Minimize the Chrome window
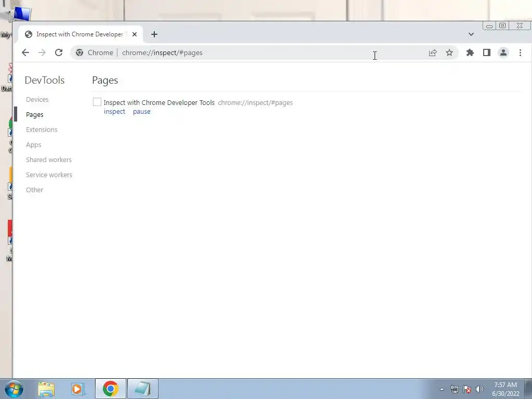 tap(489, 26)
